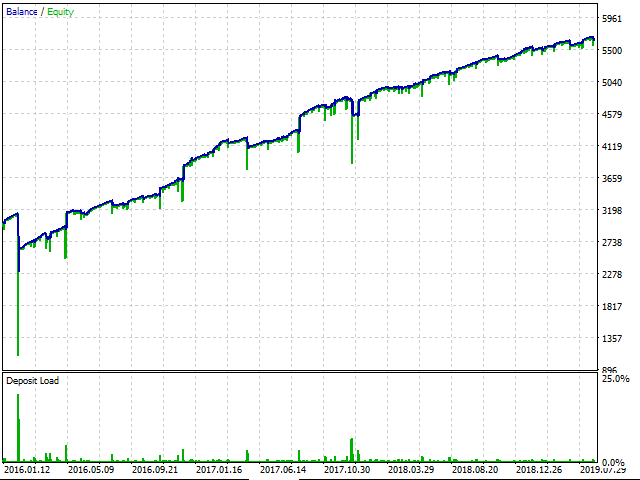Select the 5500 axis value
The height and width of the screenshot is (480, 640).
coord(612,51)
